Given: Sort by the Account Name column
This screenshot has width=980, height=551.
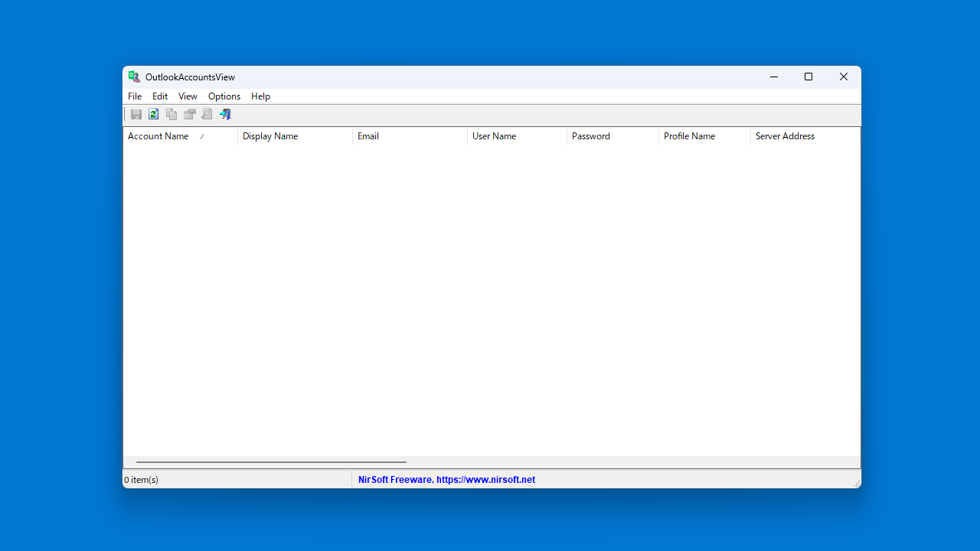Looking at the screenshot, I should [x=181, y=136].
